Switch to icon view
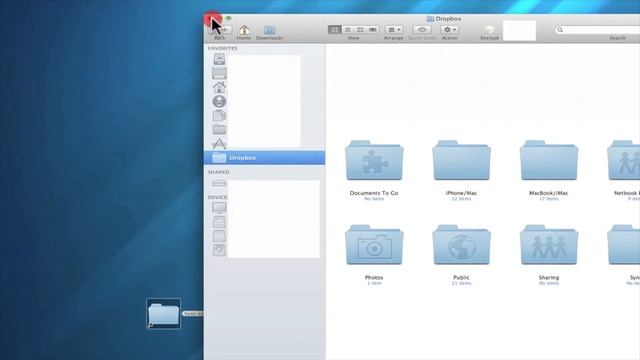640x360 pixels. point(334,29)
